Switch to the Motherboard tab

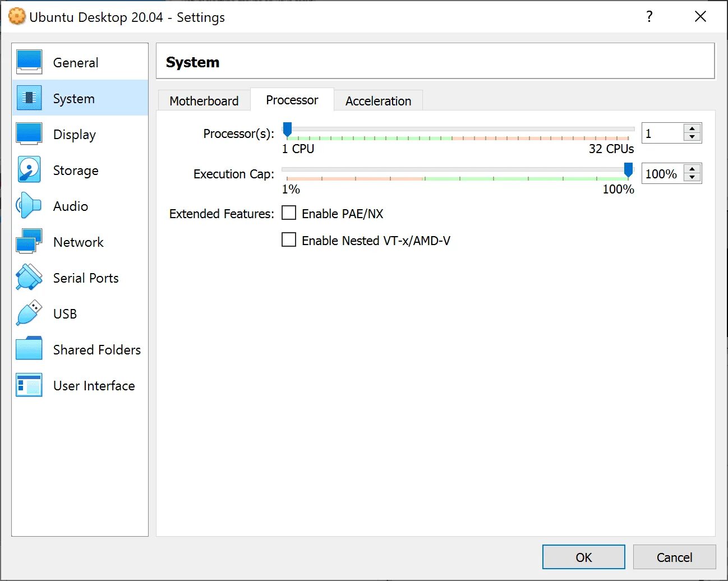click(x=204, y=101)
